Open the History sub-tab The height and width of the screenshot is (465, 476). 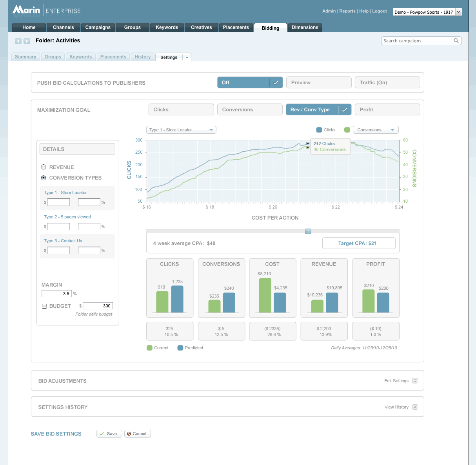(142, 57)
